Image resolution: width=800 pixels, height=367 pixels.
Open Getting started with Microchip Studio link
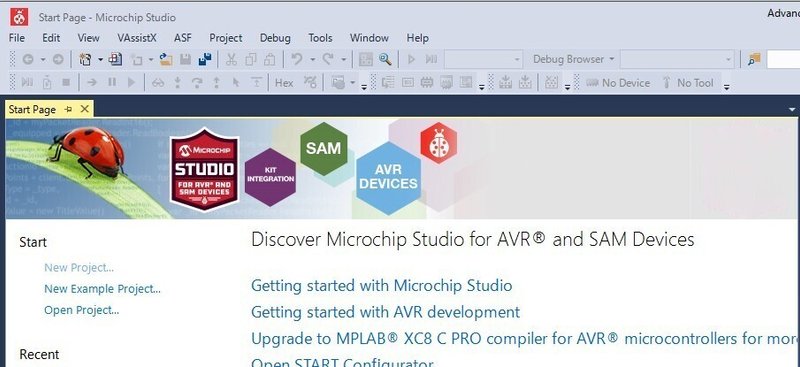click(382, 285)
